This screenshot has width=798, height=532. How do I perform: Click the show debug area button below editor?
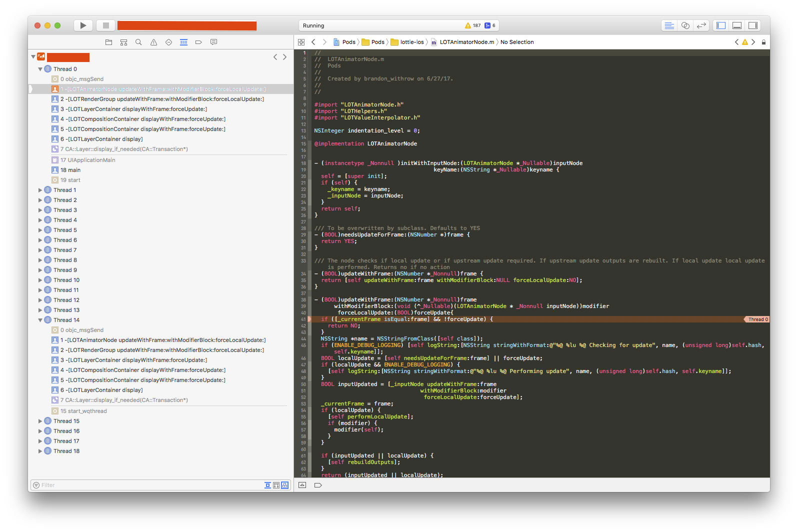[302, 485]
